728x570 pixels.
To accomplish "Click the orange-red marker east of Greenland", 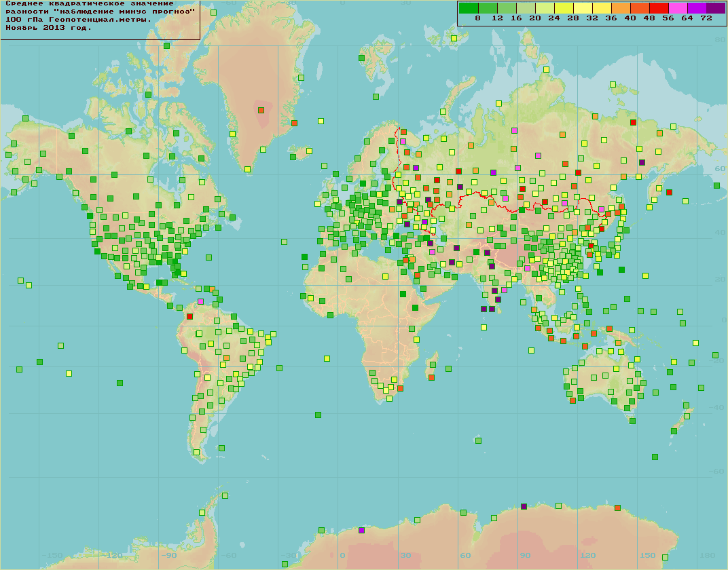I will (294, 123).
